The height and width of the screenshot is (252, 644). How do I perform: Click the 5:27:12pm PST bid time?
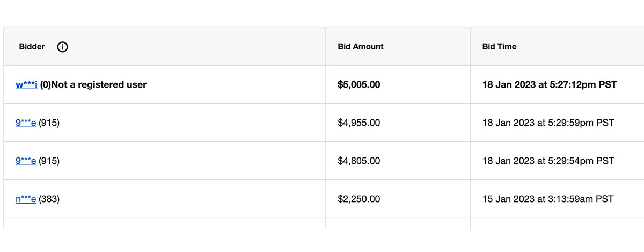(550, 84)
